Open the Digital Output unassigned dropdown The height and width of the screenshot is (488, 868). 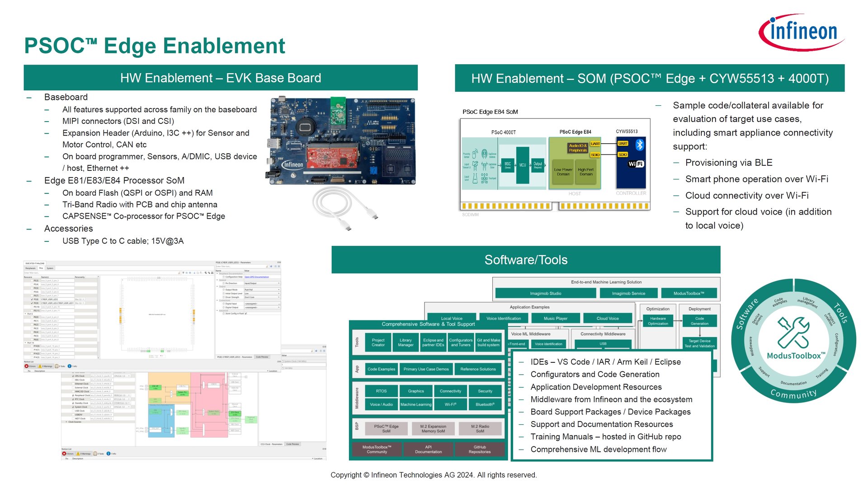(x=262, y=307)
